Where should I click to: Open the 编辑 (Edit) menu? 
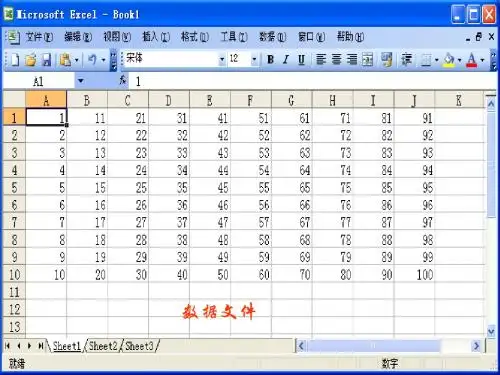tap(78, 37)
